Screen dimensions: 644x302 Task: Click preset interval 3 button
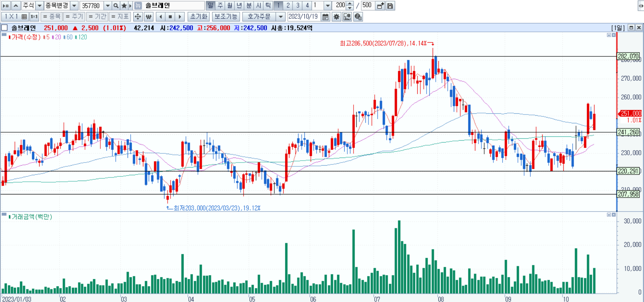298,6
